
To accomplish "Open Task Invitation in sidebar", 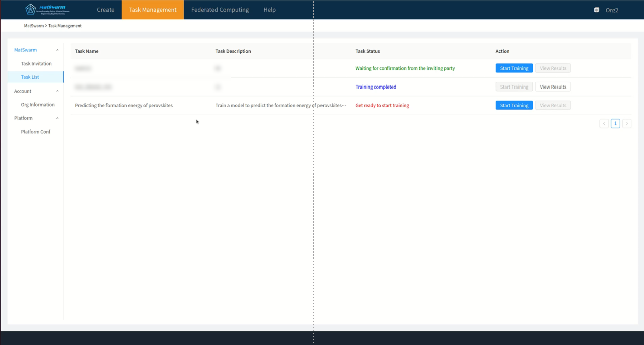I will click(36, 64).
